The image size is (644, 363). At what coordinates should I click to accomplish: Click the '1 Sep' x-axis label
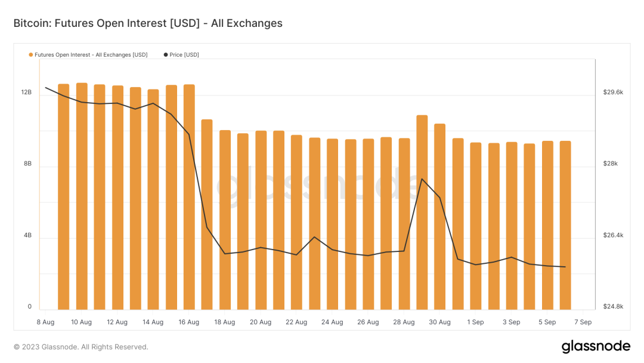coord(475,322)
